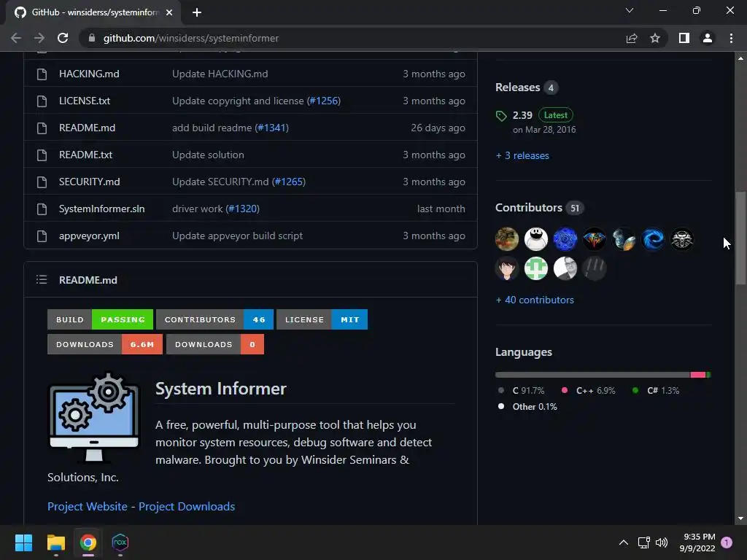
Task: Bookmark this page with the star icon
Action: point(655,38)
